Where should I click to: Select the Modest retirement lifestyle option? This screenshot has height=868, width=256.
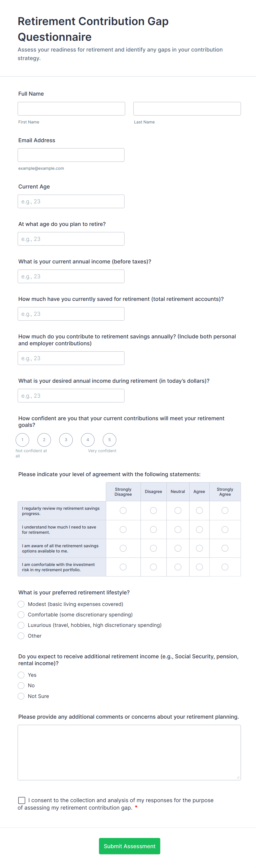21,604
